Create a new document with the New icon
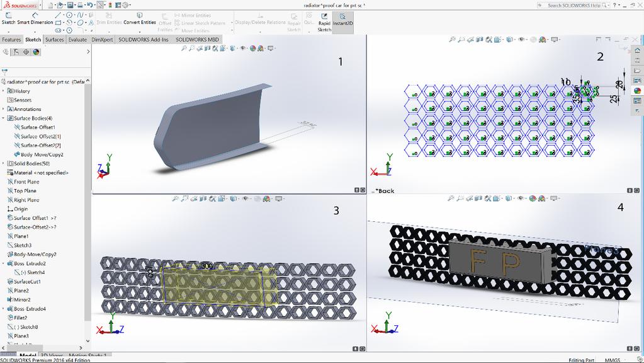 click(x=50, y=5)
